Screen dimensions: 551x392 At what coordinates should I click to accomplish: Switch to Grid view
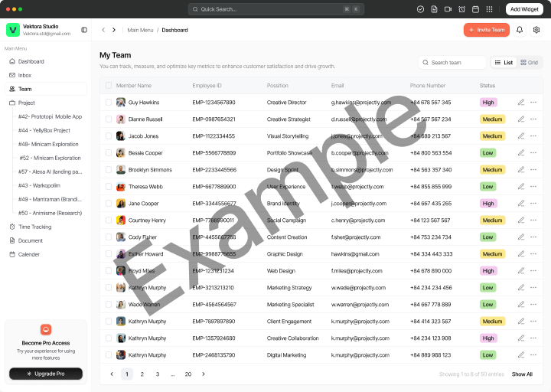pos(530,63)
